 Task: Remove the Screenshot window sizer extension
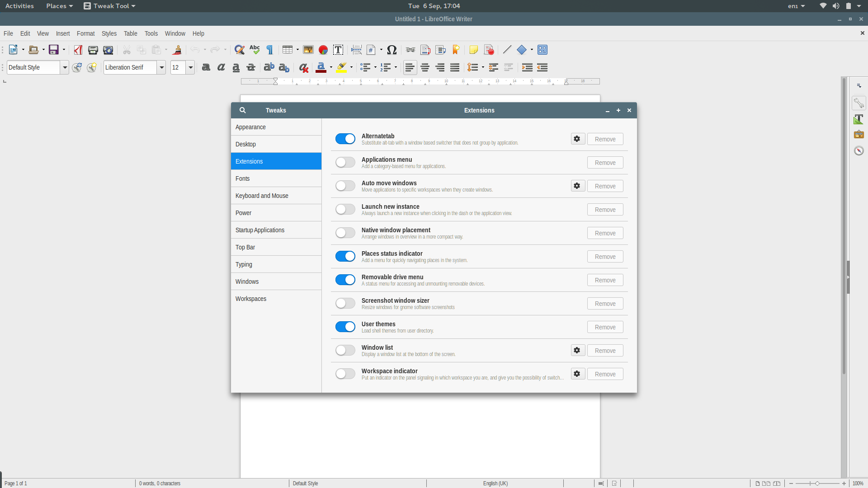pyautogui.click(x=605, y=303)
